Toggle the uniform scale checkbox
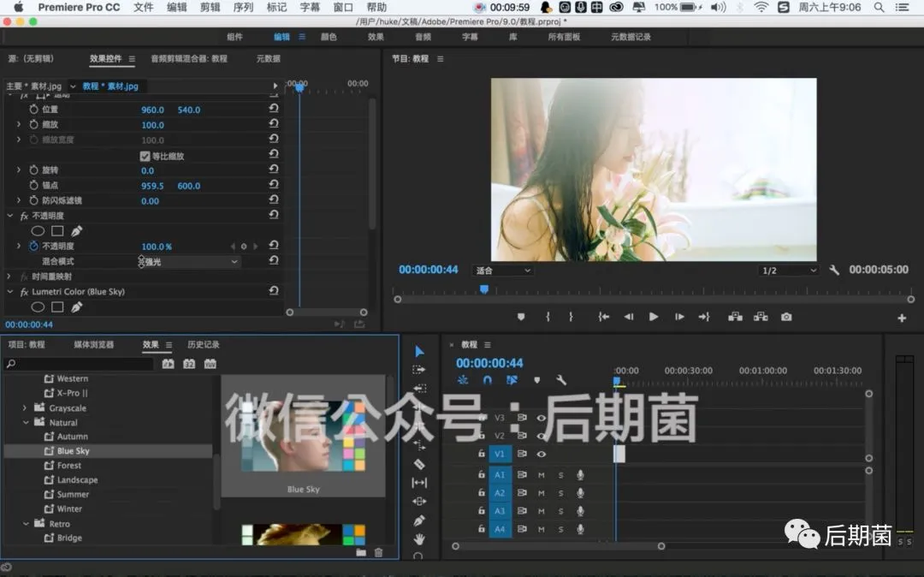The height and width of the screenshot is (577, 924). pyautogui.click(x=145, y=156)
